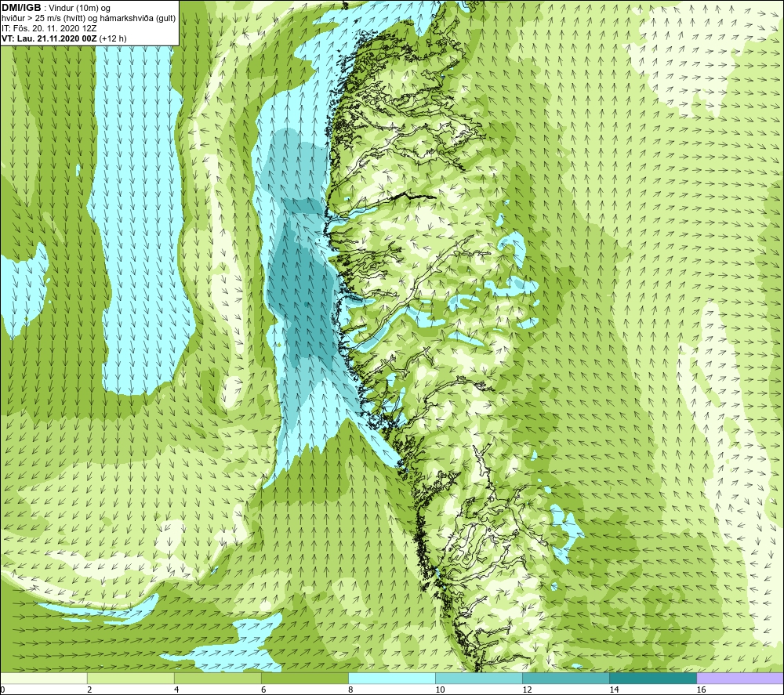Click the 'hviður > 25 m/s' legend line
Viewport: 784px width, 695px height.
[89, 18]
